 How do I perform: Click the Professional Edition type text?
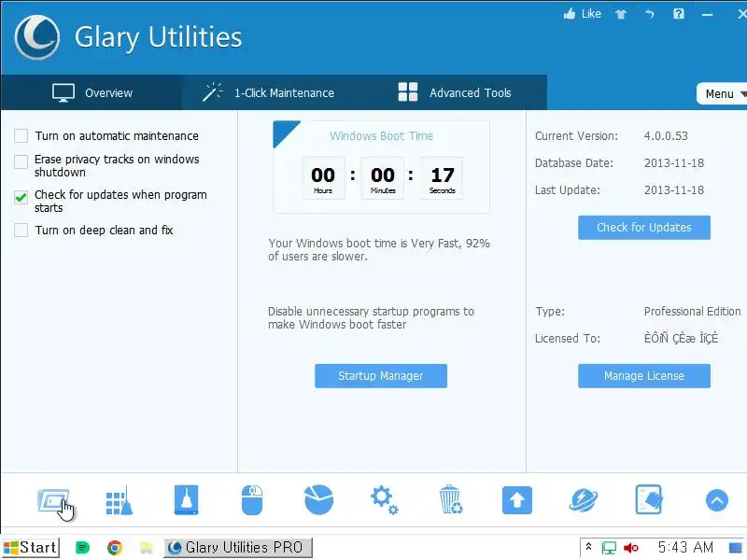pyautogui.click(x=692, y=312)
